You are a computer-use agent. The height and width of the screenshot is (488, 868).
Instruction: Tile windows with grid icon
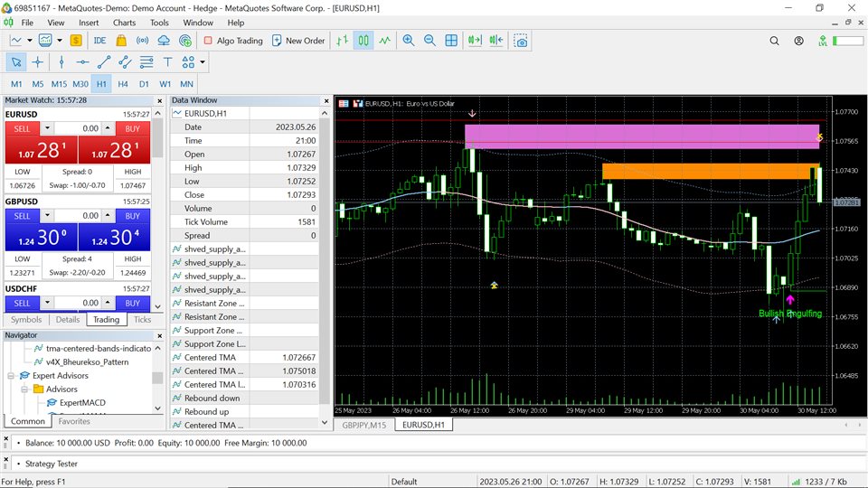pos(451,41)
